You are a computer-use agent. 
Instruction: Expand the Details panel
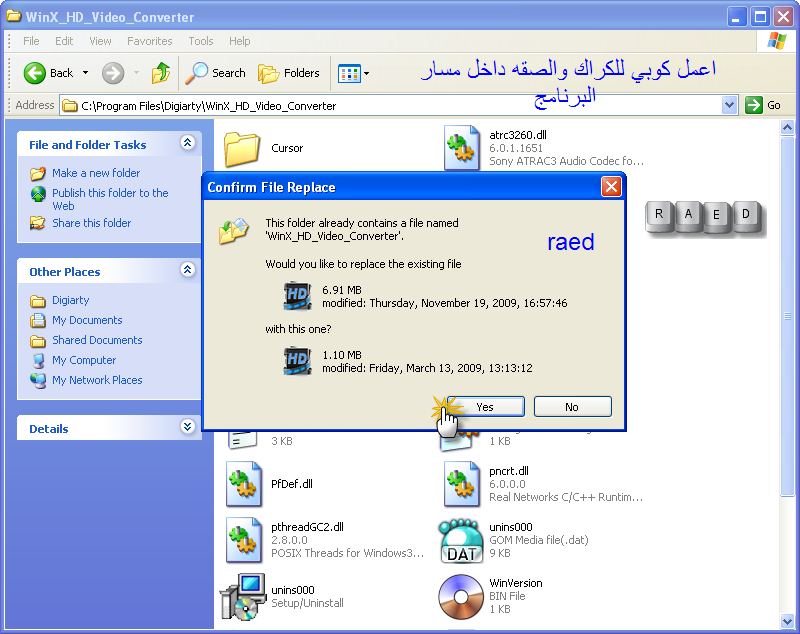pyautogui.click(x=187, y=428)
